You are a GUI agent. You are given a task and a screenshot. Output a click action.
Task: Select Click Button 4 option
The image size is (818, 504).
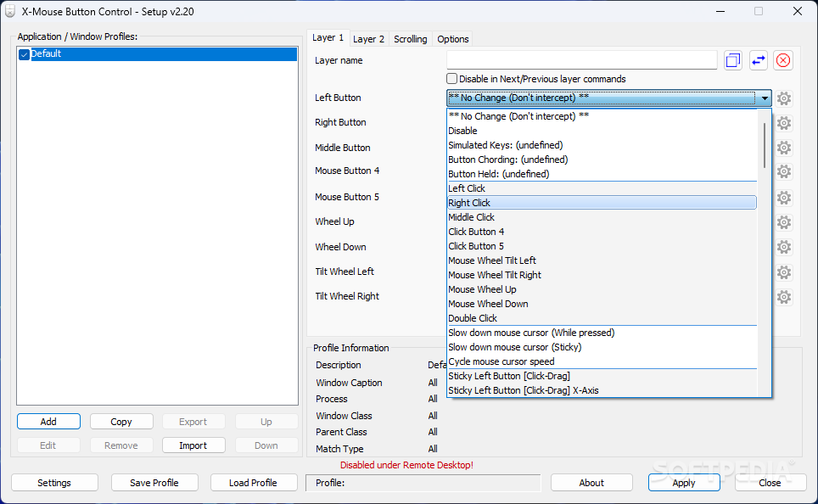pyautogui.click(x=602, y=232)
